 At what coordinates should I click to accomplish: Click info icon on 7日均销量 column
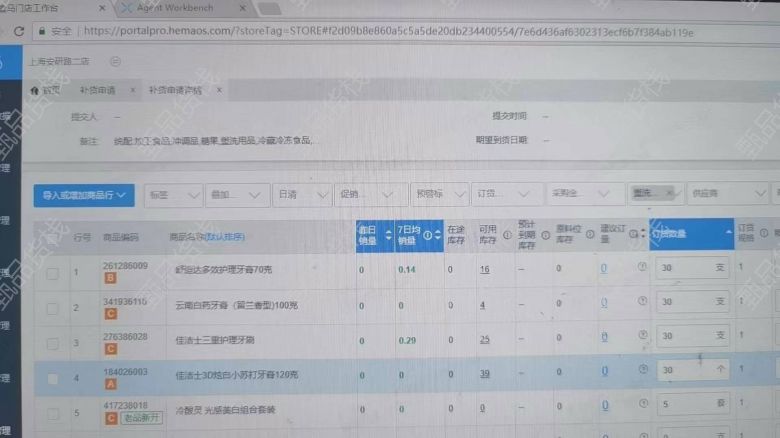point(427,235)
